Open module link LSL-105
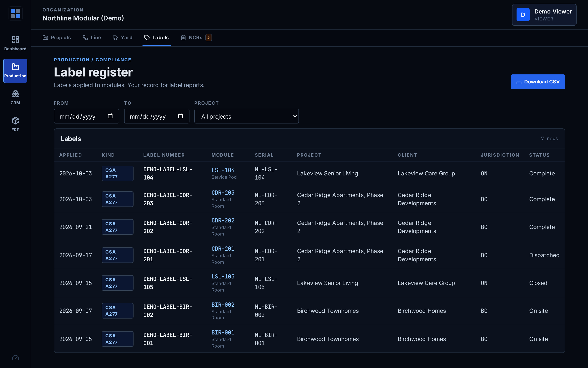This screenshot has height=368, width=588. [223, 276]
